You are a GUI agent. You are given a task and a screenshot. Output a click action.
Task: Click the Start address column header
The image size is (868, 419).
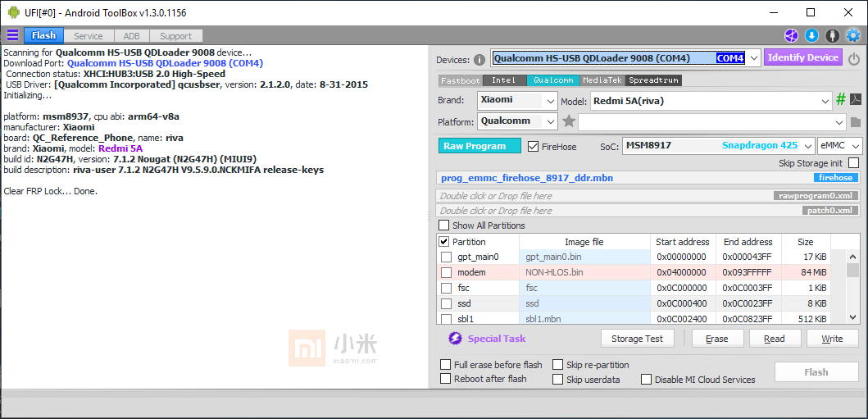click(683, 242)
